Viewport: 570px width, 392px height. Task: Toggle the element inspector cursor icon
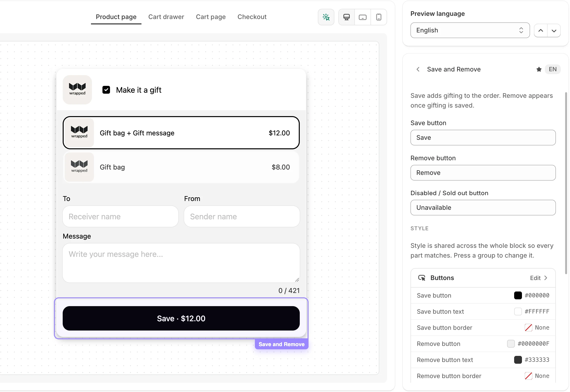[326, 17]
